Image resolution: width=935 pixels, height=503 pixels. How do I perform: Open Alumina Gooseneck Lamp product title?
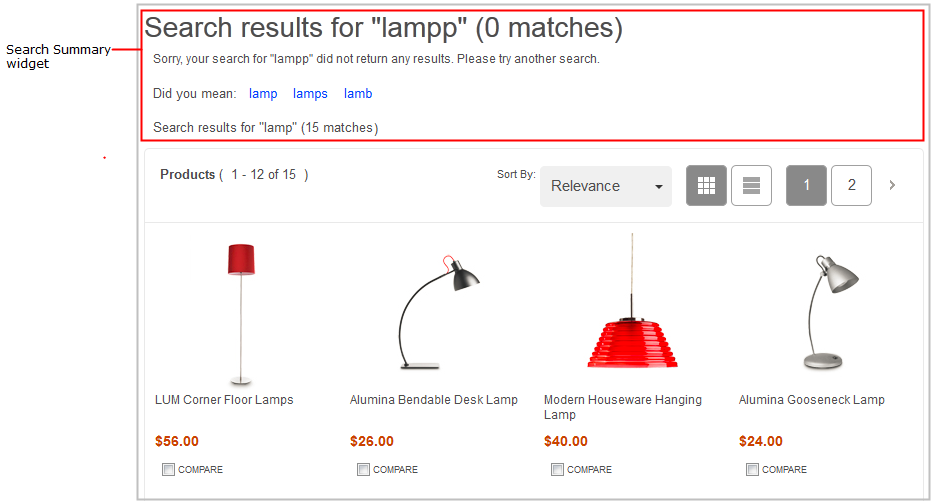pos(811,400)
